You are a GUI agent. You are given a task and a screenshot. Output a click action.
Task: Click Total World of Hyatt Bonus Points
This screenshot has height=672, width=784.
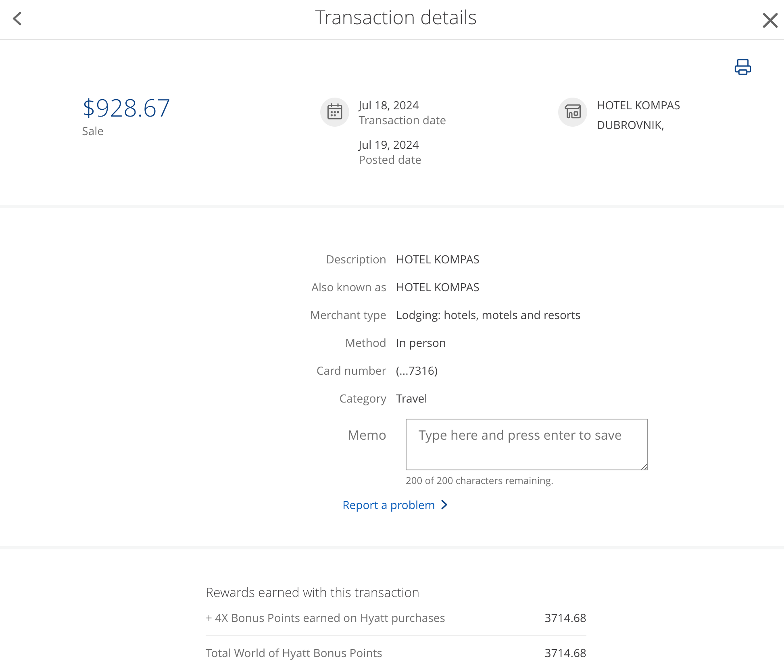[294, 653]
